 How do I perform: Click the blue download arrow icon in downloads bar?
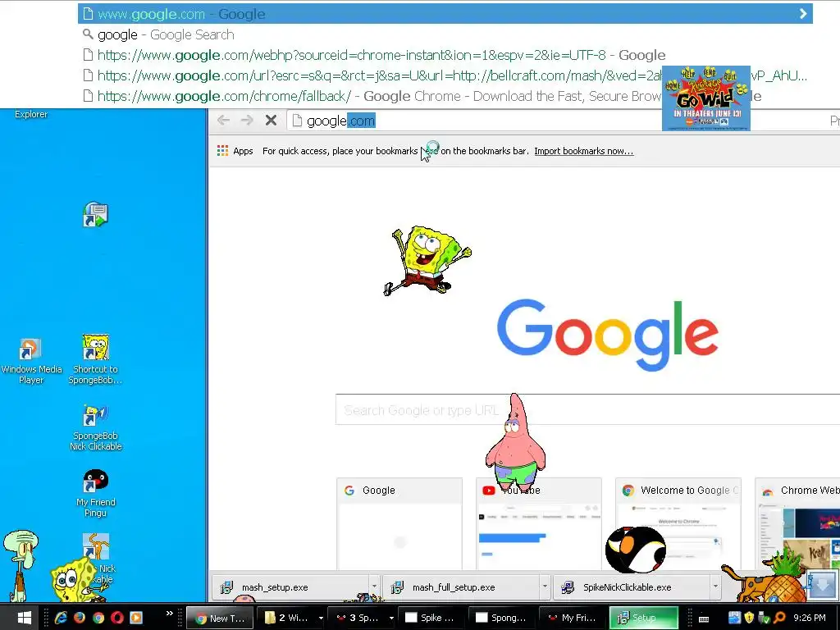(821, 586)
